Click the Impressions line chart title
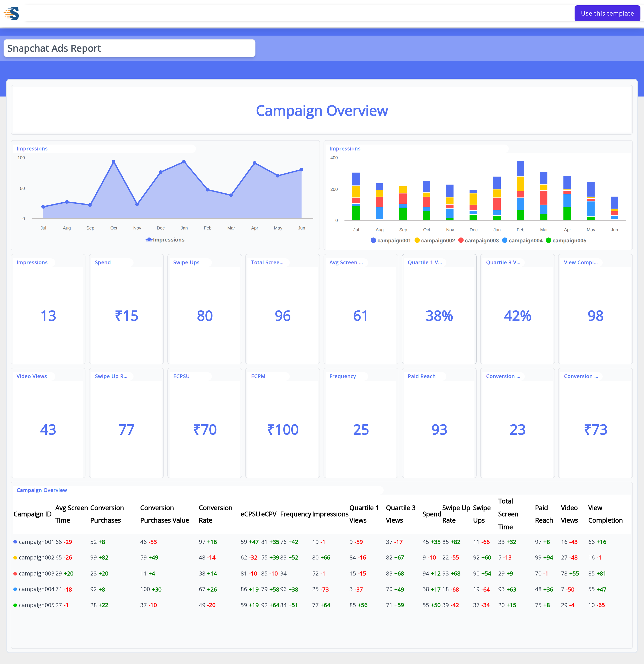 (x=32, y=148)
